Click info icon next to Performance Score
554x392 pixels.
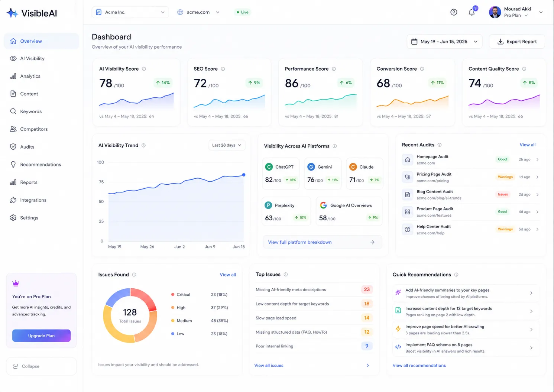[334, 69]
